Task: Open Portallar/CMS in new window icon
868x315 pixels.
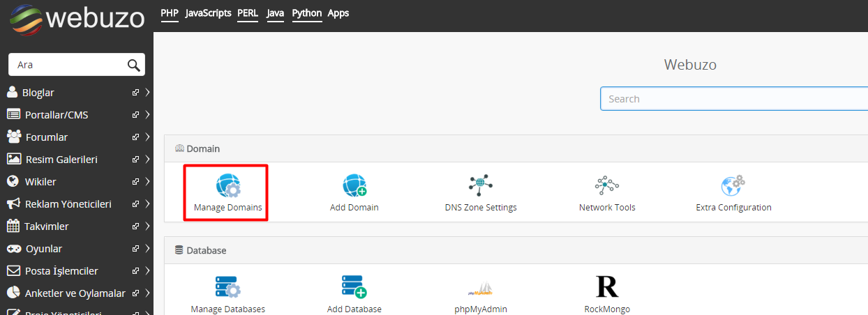Action: point(136,115)
